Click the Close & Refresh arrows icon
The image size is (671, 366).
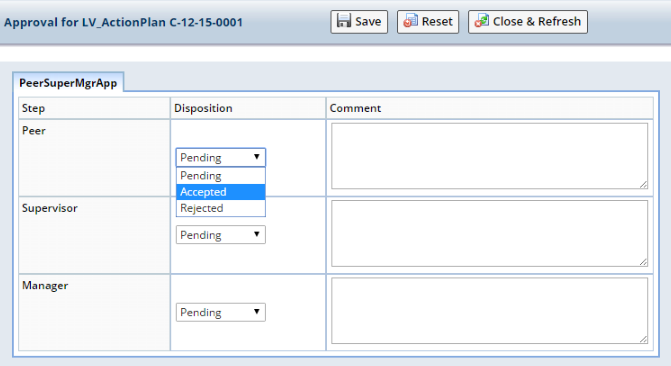click(482, 21)
